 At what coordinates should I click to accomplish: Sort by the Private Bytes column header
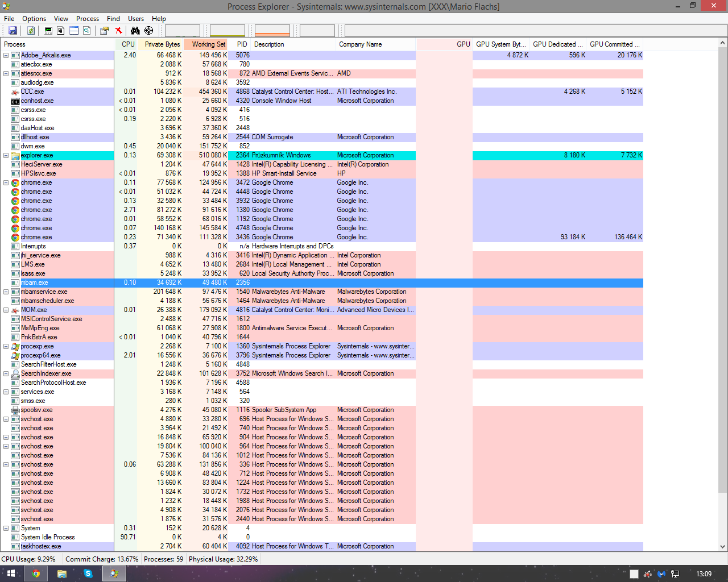(x=162, y=44)
